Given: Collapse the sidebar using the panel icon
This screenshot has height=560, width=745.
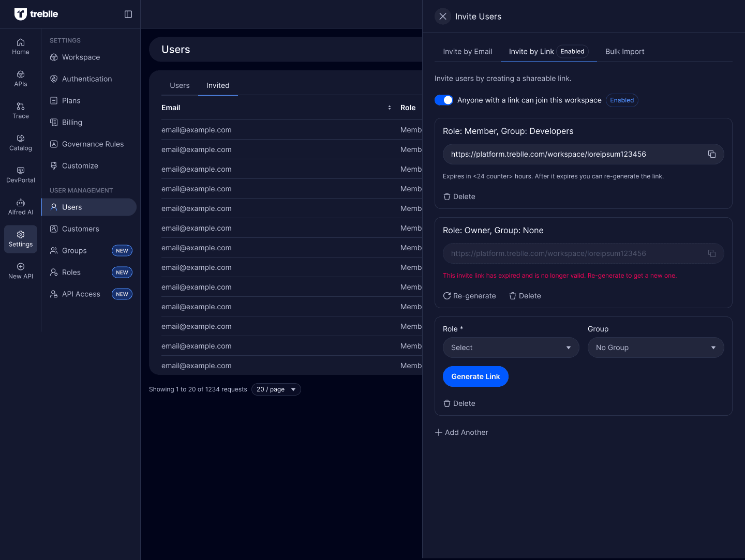Looking at the screenshot, I should click(x=128, y=14).
